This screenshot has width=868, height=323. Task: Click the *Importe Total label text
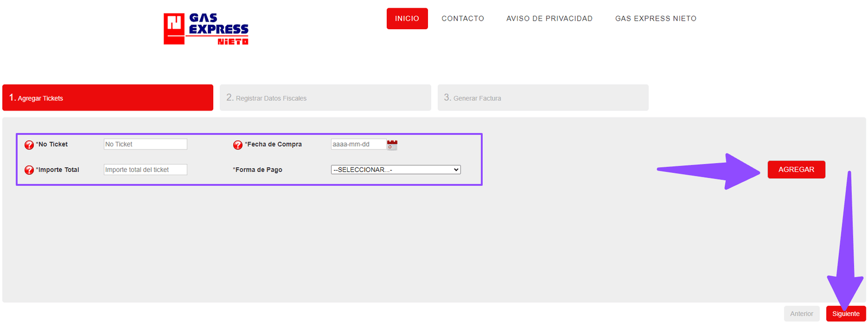pos(58,170)
